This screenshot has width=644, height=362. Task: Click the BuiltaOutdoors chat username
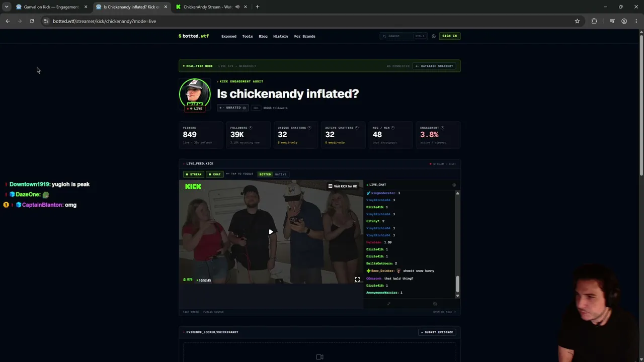[x=379, y=263]
